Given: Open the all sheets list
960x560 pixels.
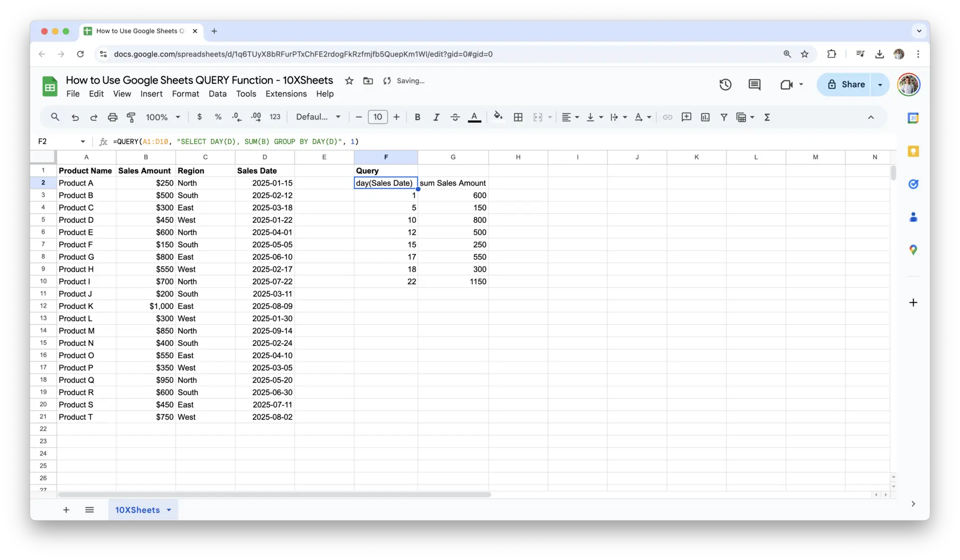Looking at the screenshot, I should (x=89, y=510).
